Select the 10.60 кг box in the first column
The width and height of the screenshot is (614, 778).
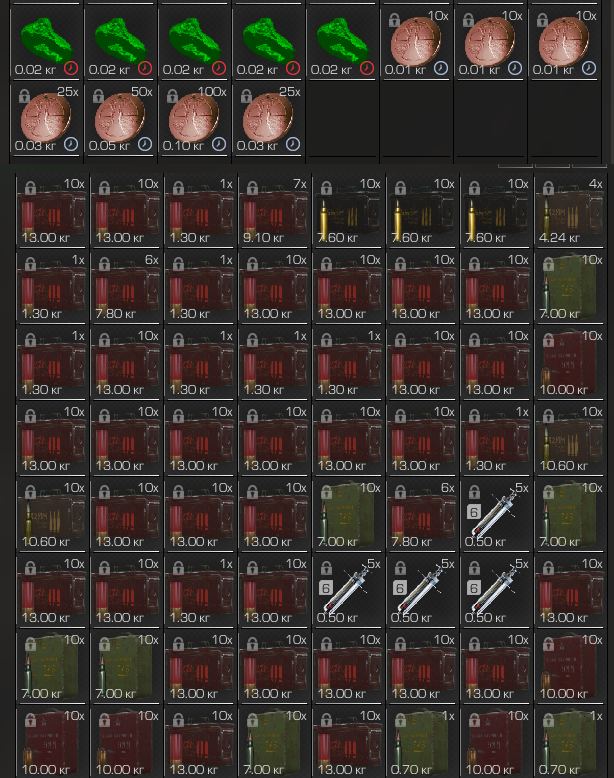coord(52,515)
